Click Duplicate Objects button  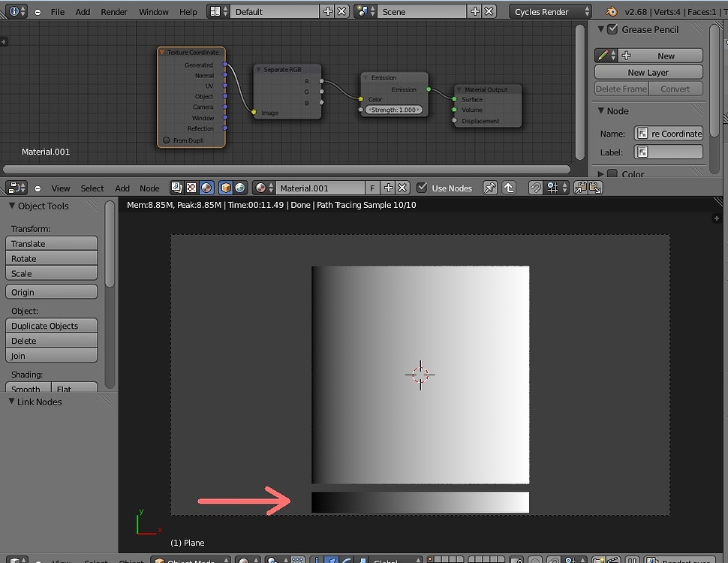click(x=52, y=326)
